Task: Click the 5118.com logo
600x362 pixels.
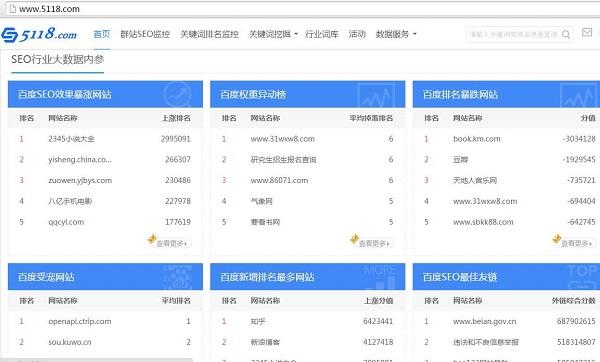Action: (x=39, y=34)
